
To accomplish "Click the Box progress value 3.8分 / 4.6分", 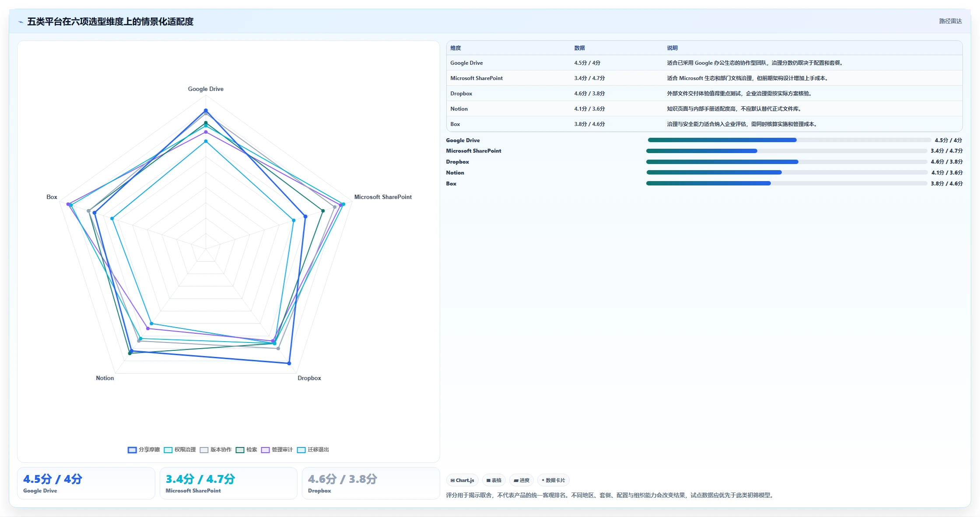I will pyautogui.click(x=947, y=184).
